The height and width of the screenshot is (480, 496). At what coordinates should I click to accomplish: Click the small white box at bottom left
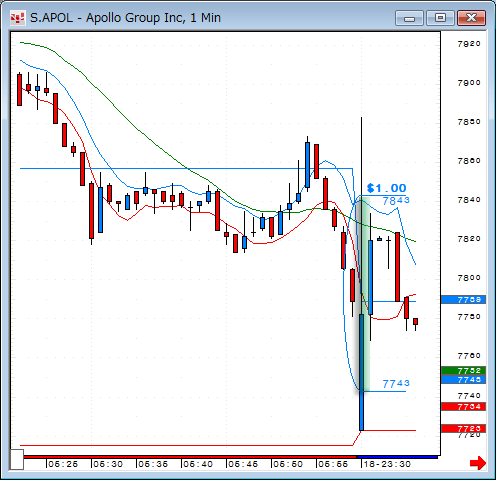click(x=16, y=459)
